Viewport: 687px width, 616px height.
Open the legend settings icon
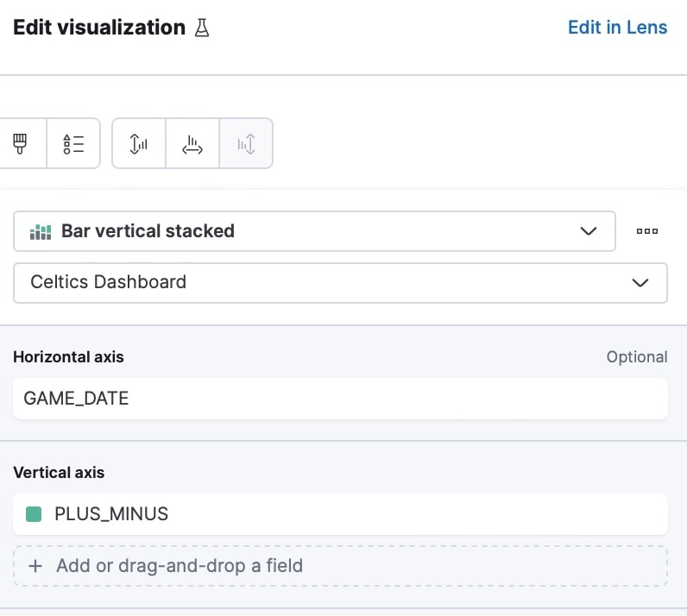73,143
